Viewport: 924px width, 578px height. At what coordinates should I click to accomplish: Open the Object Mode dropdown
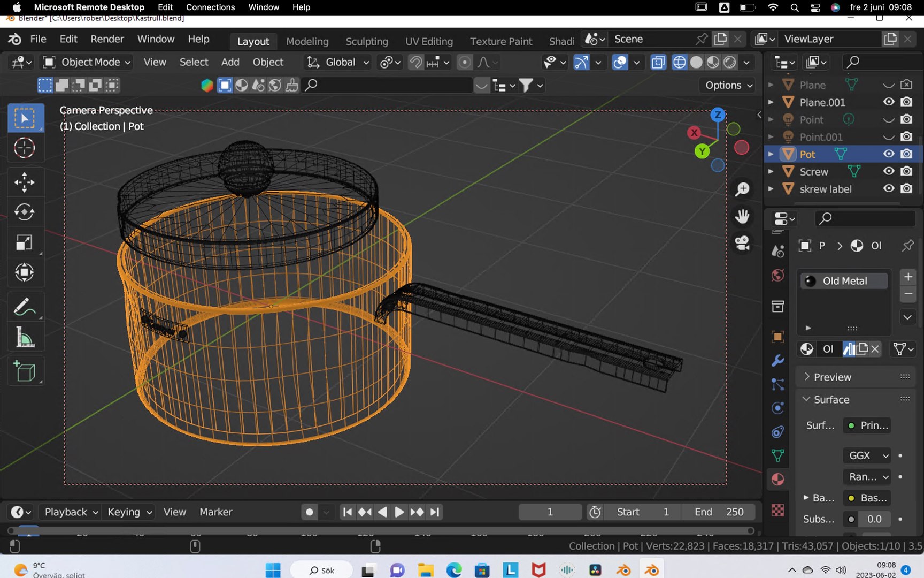pos(87,62)
